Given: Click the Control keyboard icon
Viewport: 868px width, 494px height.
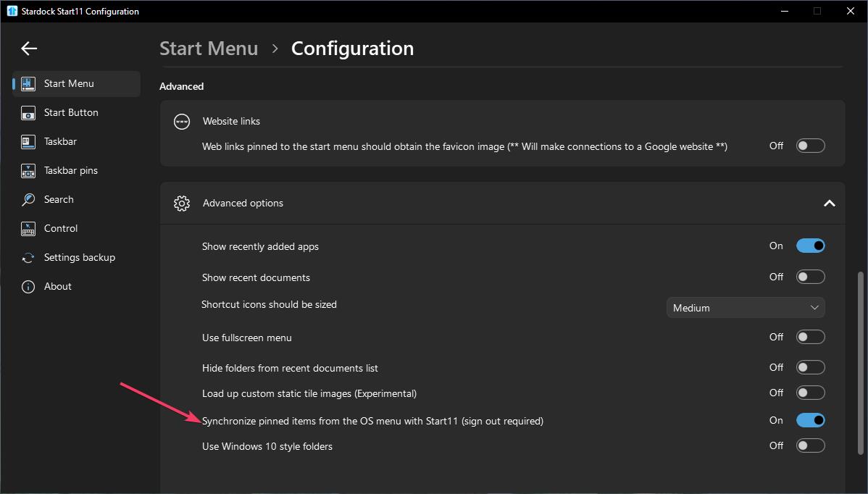Looking at the screenshot, I should (x=28, y=229).
